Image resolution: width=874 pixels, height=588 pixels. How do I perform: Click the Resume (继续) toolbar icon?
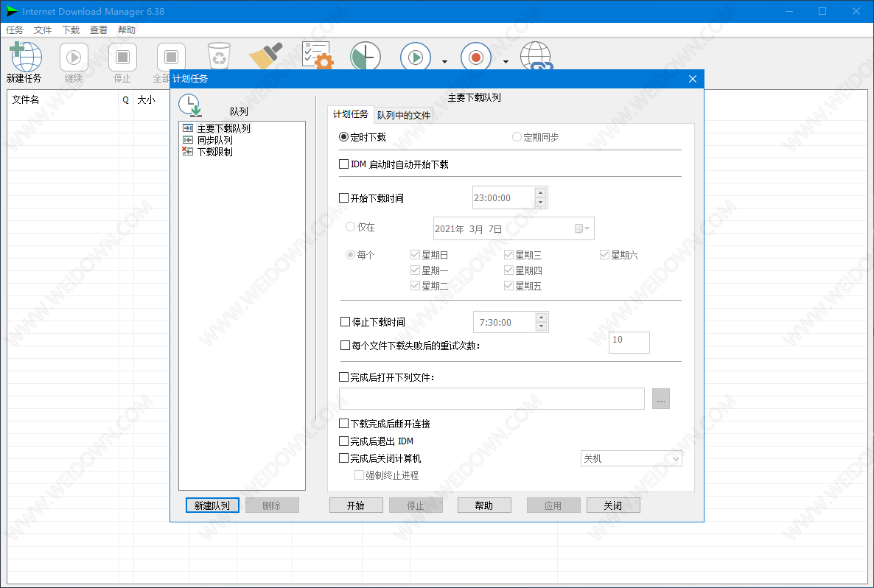74,57
